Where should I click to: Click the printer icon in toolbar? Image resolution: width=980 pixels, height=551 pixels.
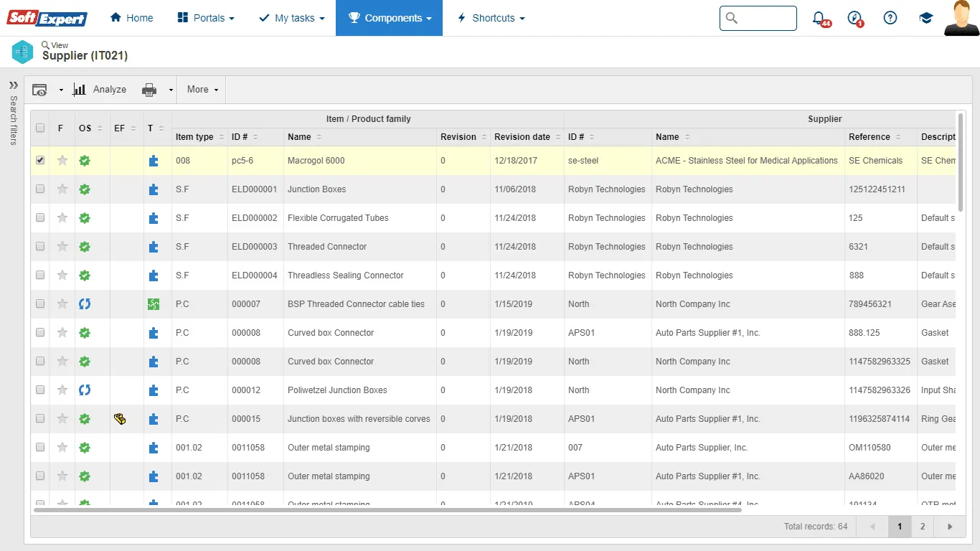[149, 90]
